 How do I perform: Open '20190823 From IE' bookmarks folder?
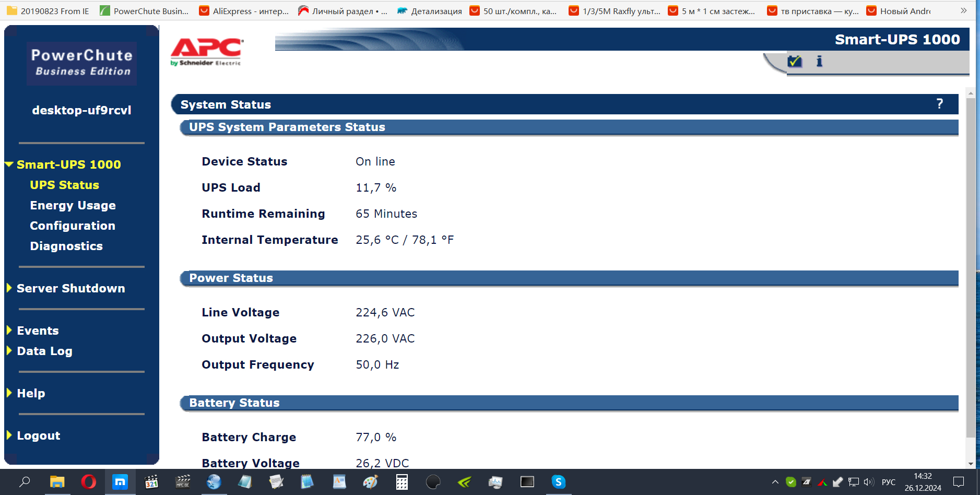[x=48, y=11]
